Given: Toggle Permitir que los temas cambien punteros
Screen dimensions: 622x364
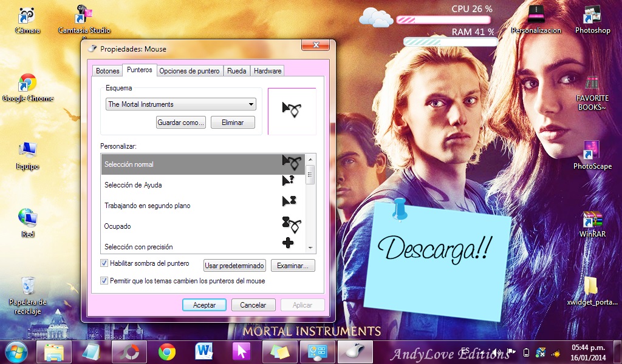Looking at the screenshot, I should coord(104,281).
